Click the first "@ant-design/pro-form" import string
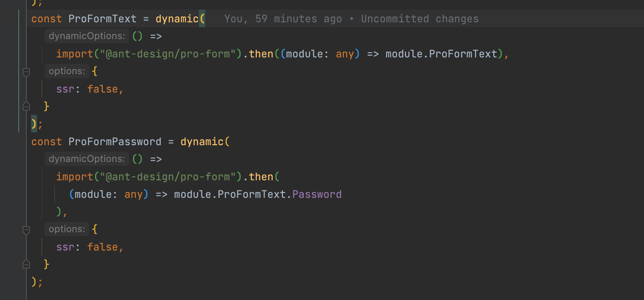This screenshot has width=644, height=300. pyautogui.click(x=168, y=54)
